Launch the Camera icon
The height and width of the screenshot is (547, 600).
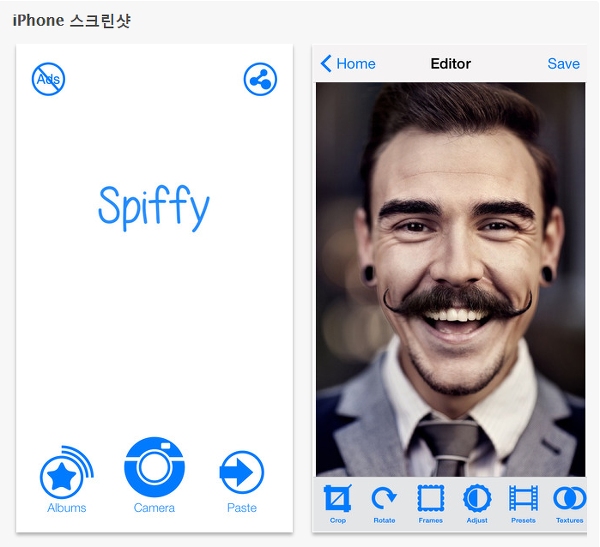coord(154,467)
